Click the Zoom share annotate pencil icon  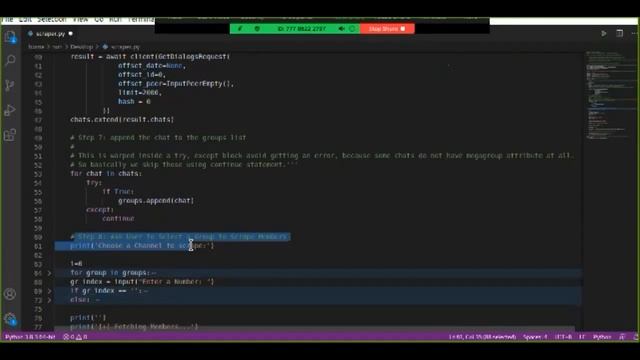pos(240,29)
